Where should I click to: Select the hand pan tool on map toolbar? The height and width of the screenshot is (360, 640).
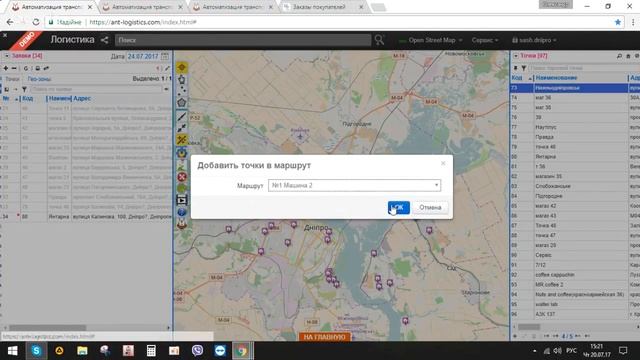(x=182, y=79)
